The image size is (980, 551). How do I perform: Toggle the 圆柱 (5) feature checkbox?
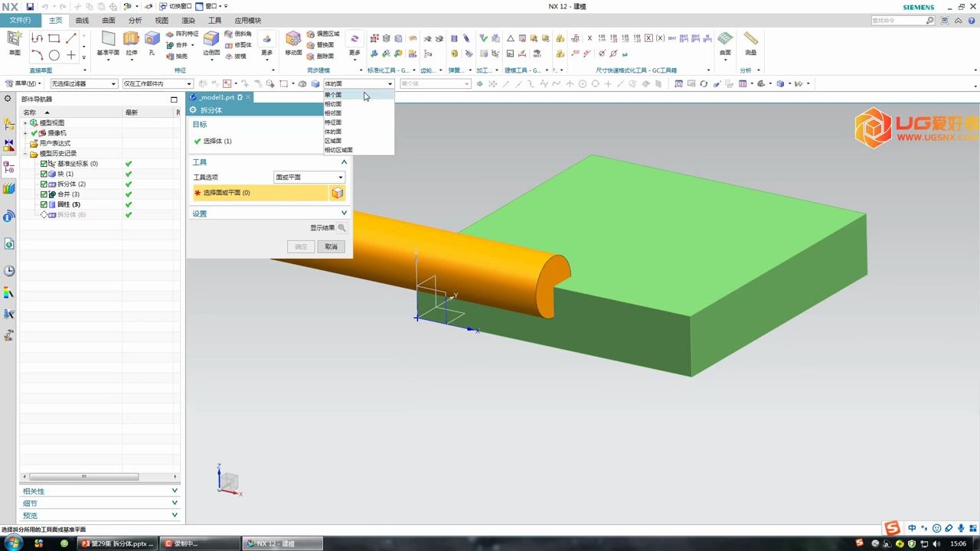(x=44, y=204)
